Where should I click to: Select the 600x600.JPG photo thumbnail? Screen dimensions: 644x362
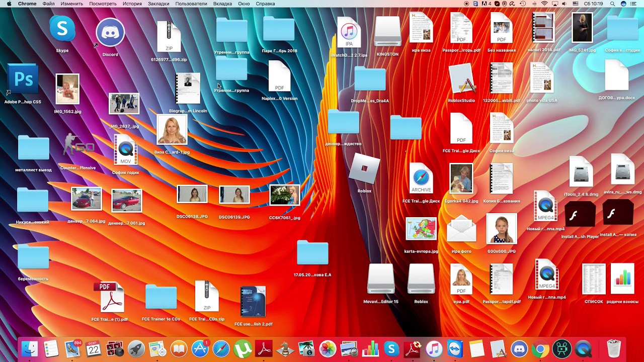pos(502,229)
